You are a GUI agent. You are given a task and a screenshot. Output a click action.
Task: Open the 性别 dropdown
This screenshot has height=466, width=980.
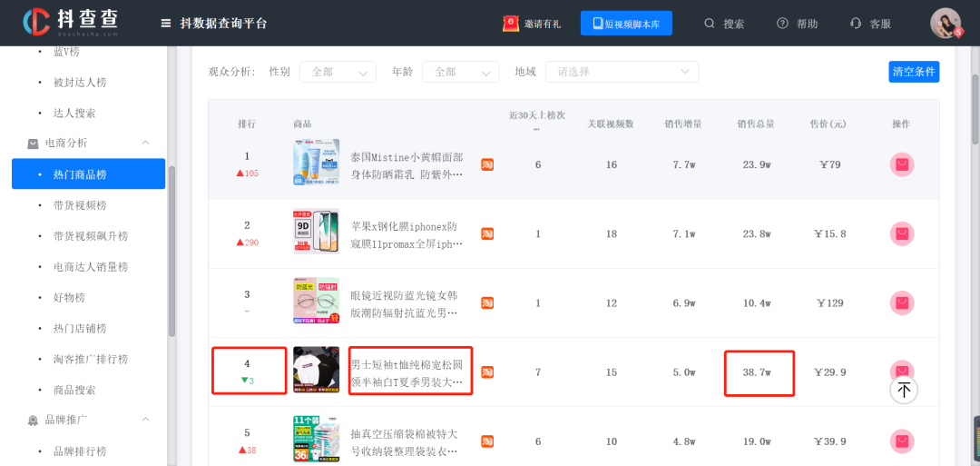click(x=338, y=72)
